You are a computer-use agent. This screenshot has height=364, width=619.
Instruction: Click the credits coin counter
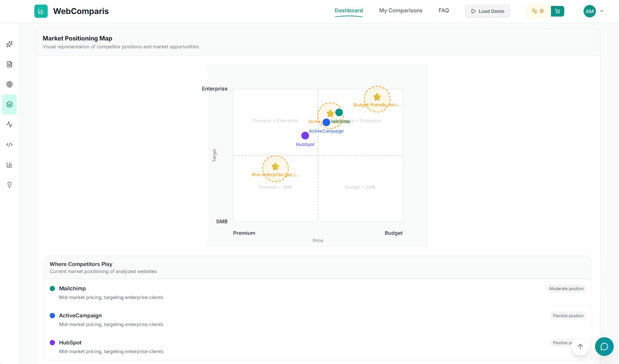[x=538, y=11]
